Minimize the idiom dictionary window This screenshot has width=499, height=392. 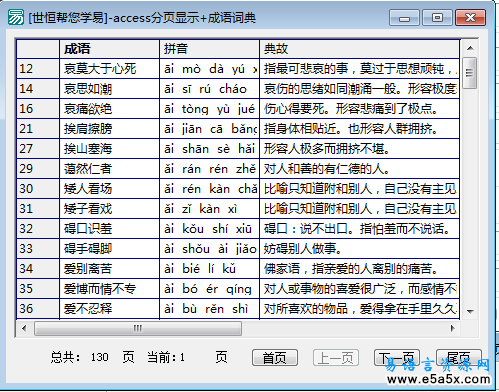(x=404, y=17)
